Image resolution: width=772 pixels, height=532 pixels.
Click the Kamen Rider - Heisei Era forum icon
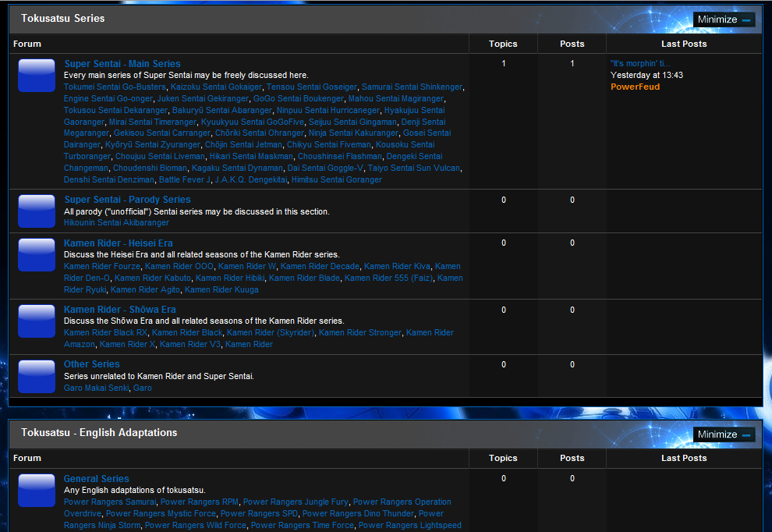[37, 254]
